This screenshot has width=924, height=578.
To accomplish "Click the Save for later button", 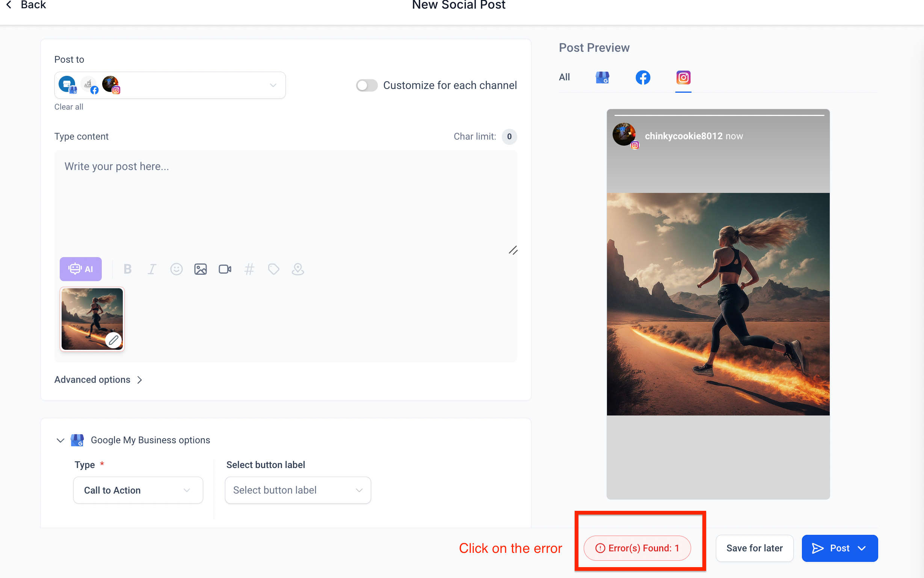I will (x=755, y=548).
